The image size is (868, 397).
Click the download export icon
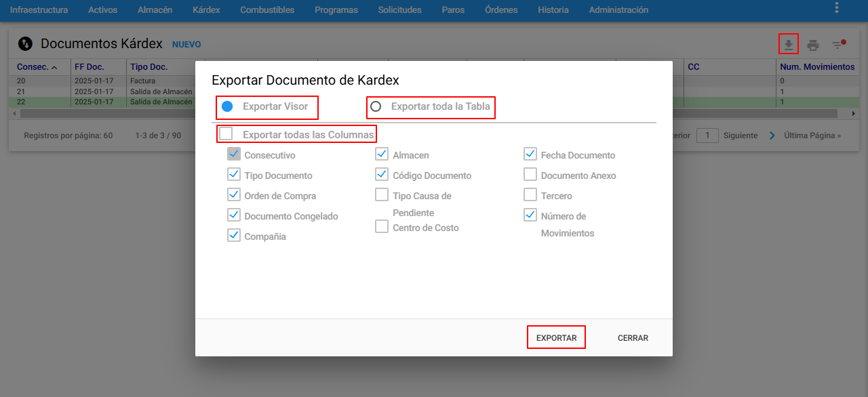(789, 45)
